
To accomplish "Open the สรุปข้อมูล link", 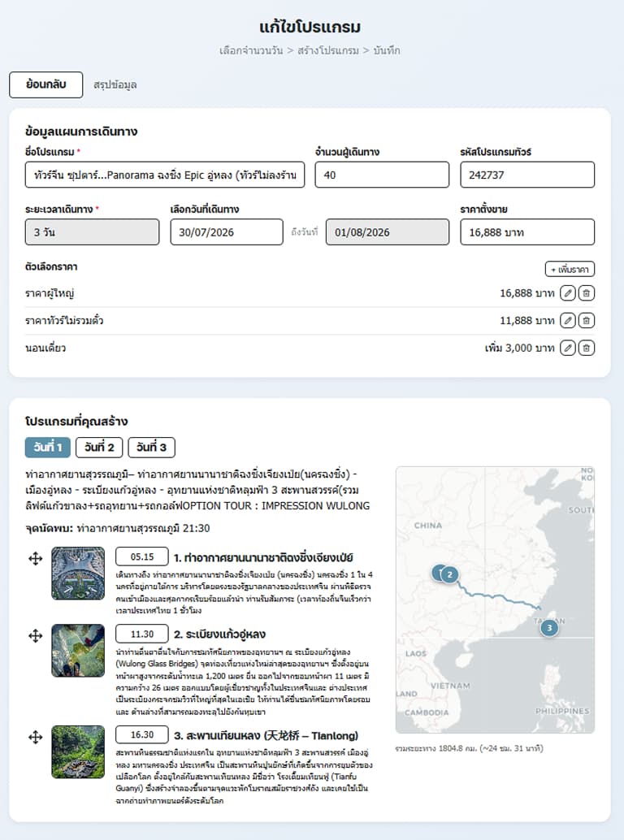I will (x=115, y=84).
